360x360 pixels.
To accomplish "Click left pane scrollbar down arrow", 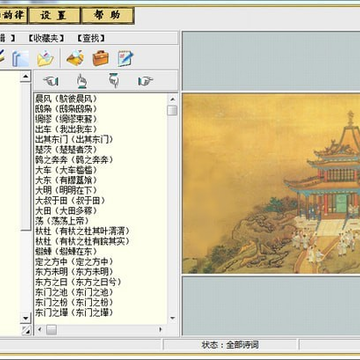I will pos(25,318).
